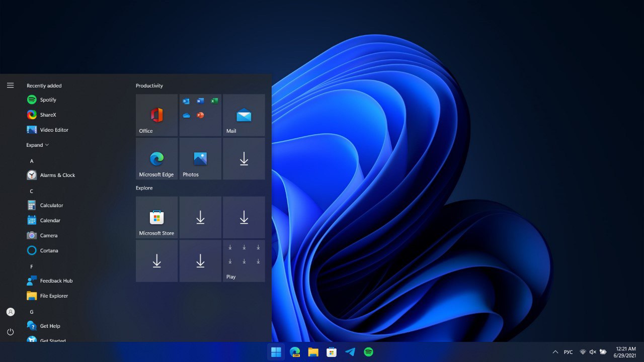Open Microsoft Store from the taskbar
The height and width of the screenshot is (362, 644).
tap(332, 352)
